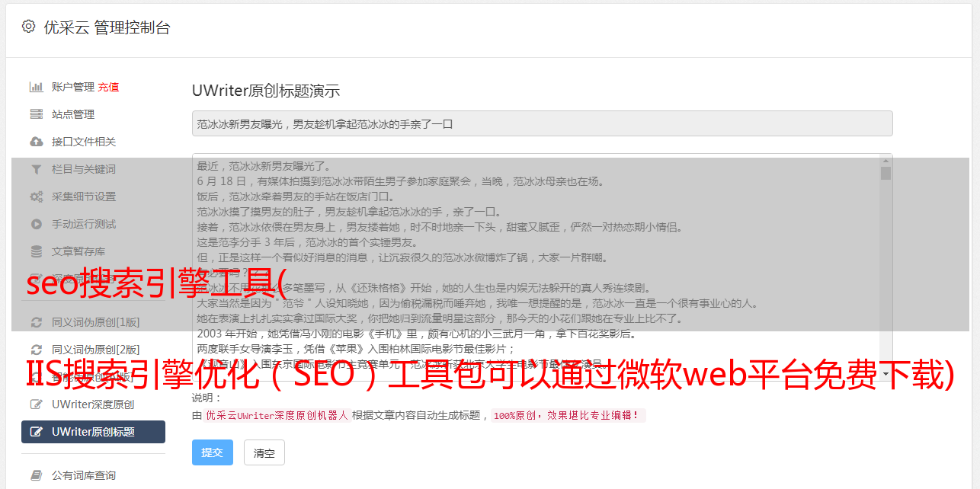Viewport: 980px width, 489px height.
Task: Click the filter icon beside 栏目与关键词
Action: 36,169
